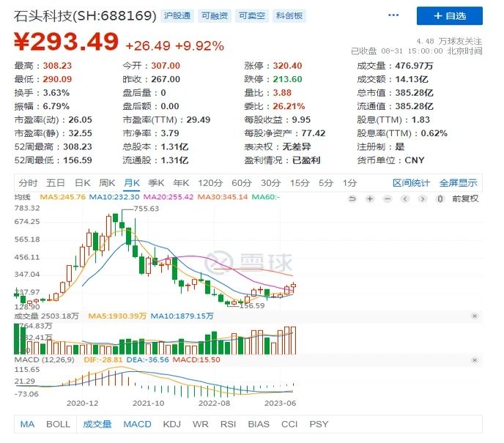This screenshot has height=443, width=504.
Task: Click the 科创板 tag badge
Action: [x=289, y=15]
